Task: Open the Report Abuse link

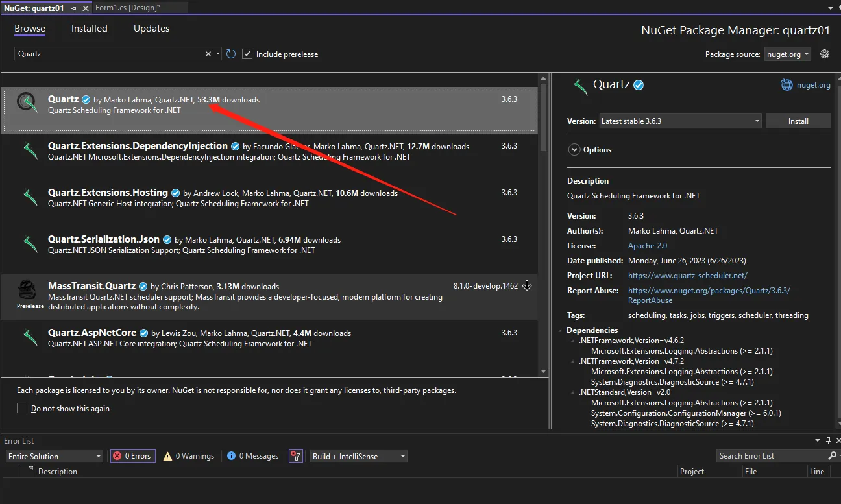Action: coord(709,295)
